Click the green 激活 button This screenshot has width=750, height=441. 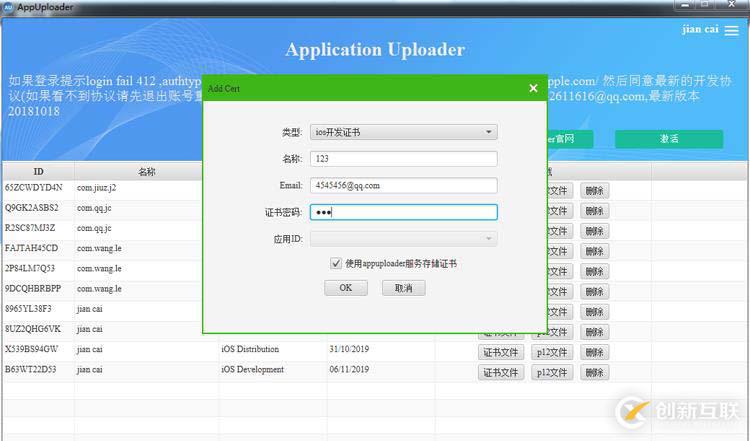coord(669,139)
